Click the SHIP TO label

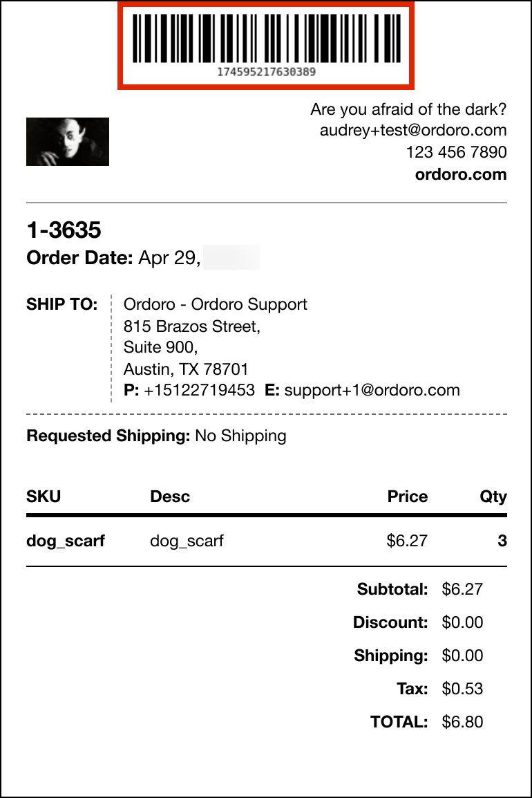(x=62, y=304)
